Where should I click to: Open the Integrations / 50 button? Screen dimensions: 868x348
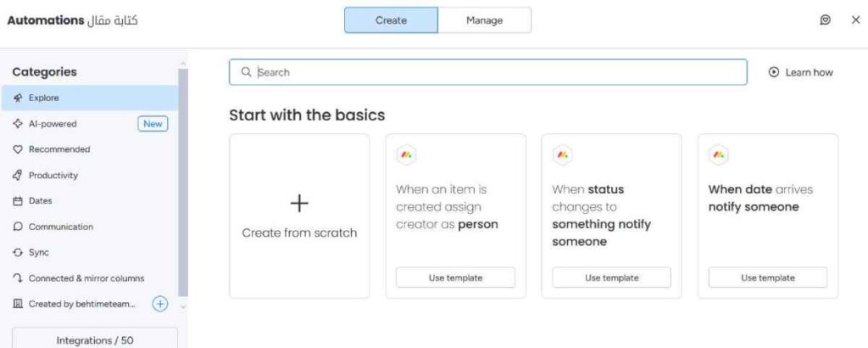coord(95,340)
